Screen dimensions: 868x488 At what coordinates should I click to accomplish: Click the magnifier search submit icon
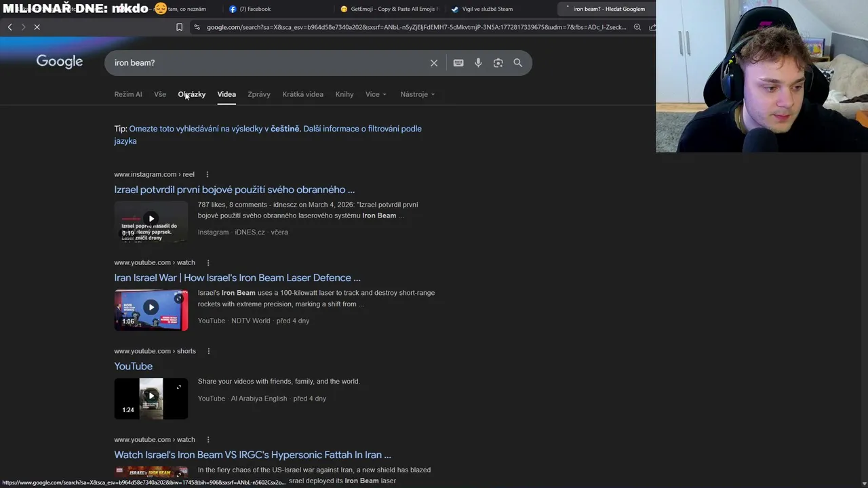point(517,63)
